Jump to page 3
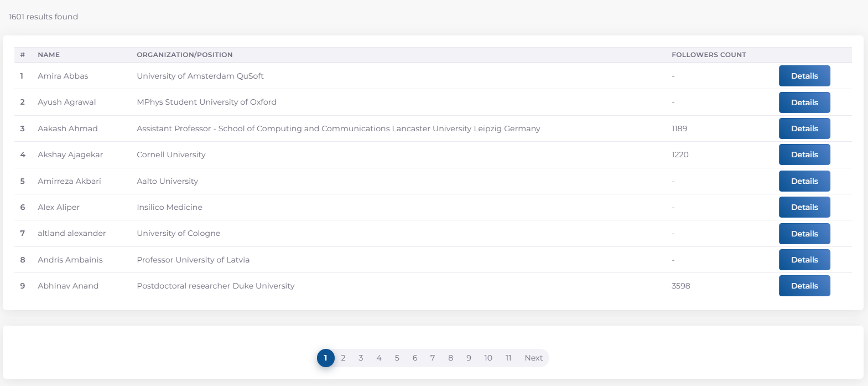Viewport: 868px width, 386px height. coord(361,358)
